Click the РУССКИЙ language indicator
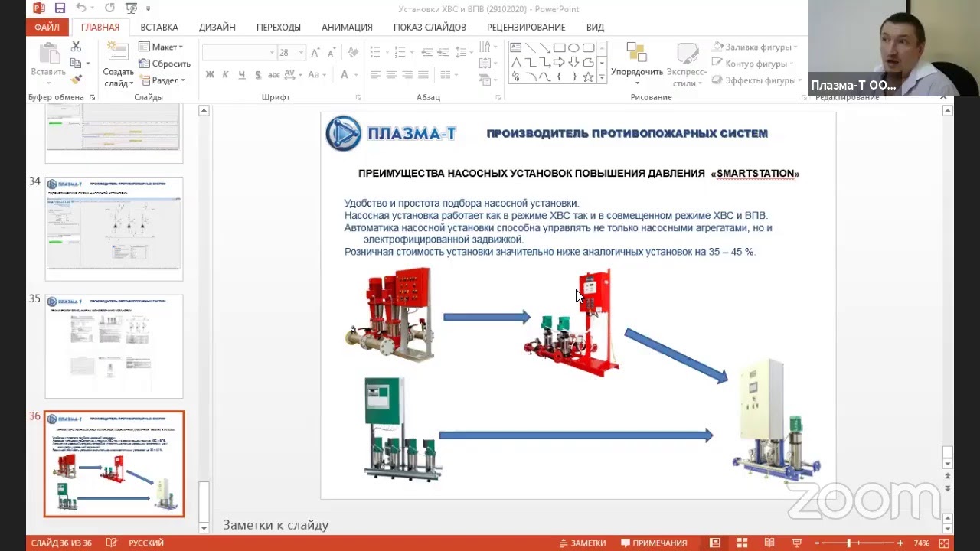This screenshot has height=551, width=980. [146, 543]
